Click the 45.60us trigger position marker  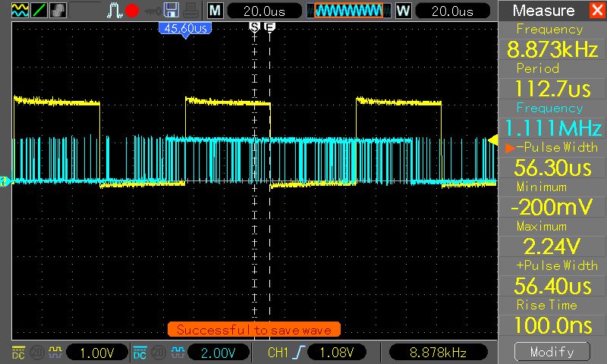[184, 27]
